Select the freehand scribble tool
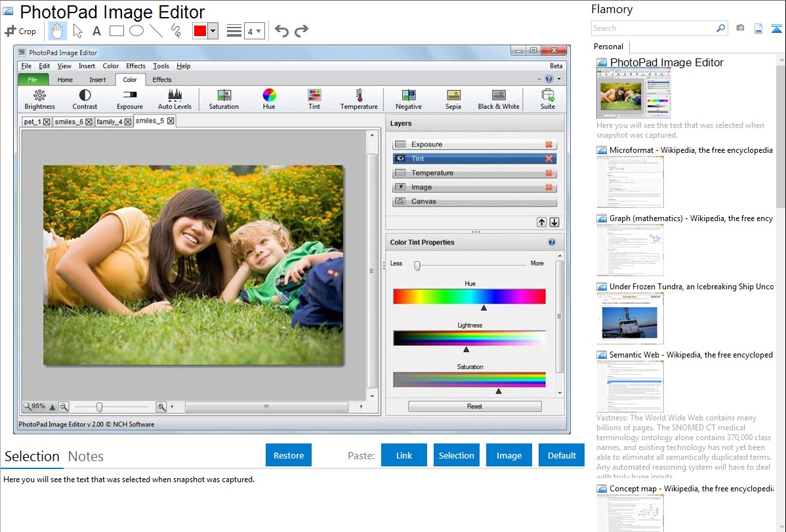 point(176,31)
